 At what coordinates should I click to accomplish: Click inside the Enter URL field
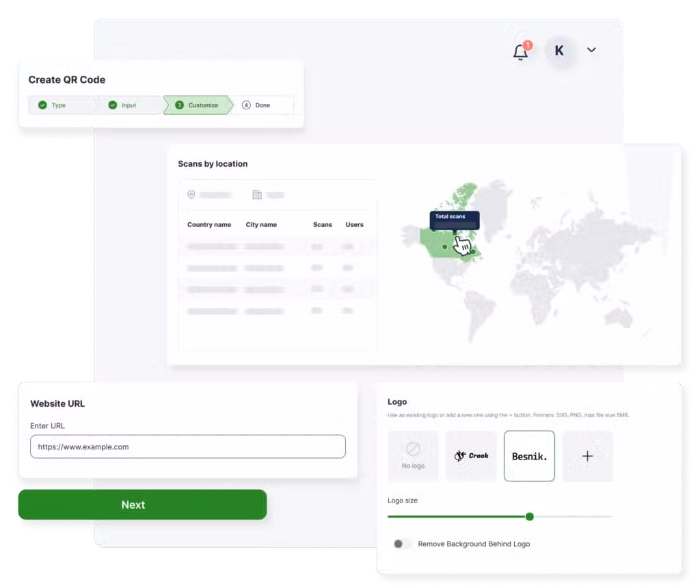[187, 447]
